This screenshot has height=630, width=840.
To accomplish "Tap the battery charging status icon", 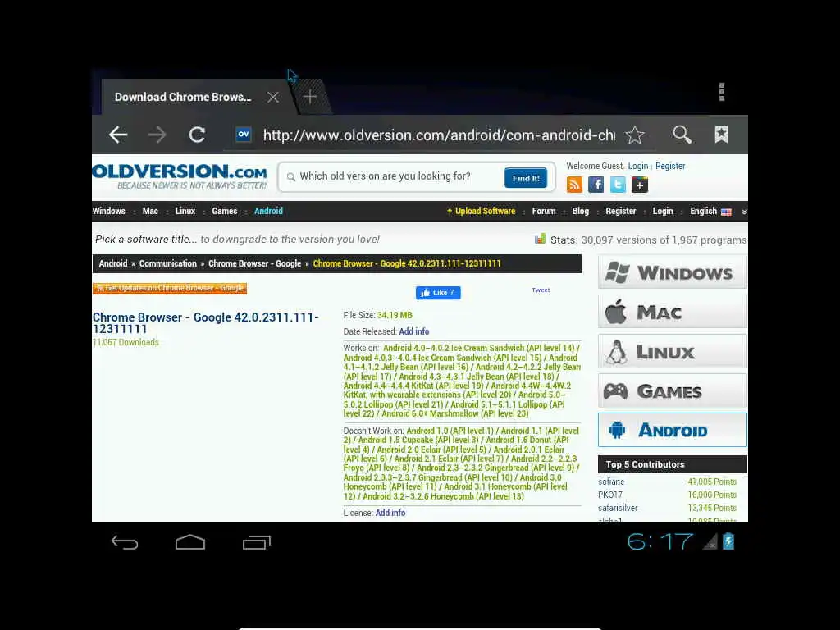I will click(x=728, y=541).
